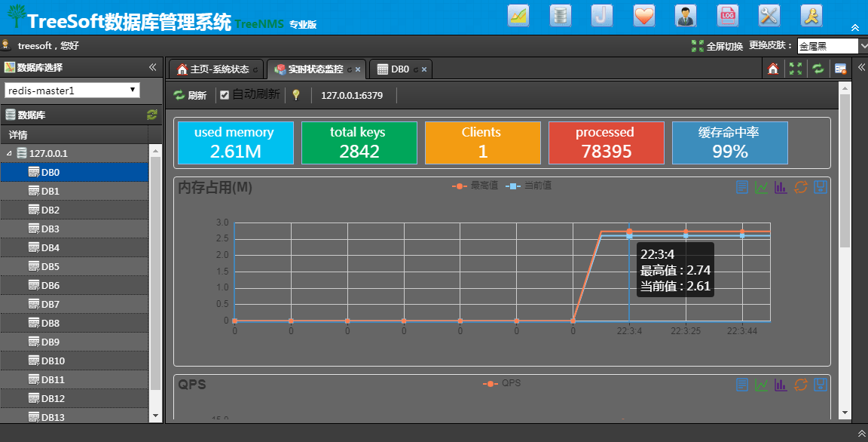Click the Clients tile

tap(483, 143)
